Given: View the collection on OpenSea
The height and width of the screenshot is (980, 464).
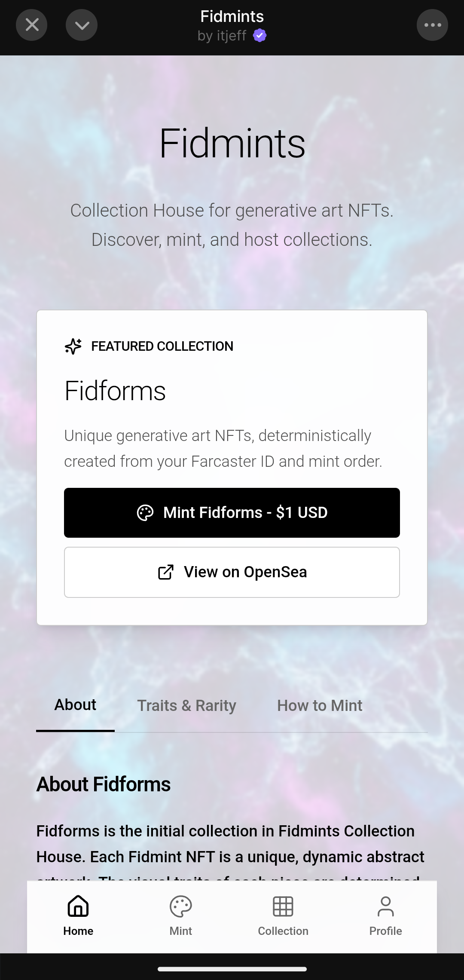Looking at the screenshot, I should click(232, 572).
